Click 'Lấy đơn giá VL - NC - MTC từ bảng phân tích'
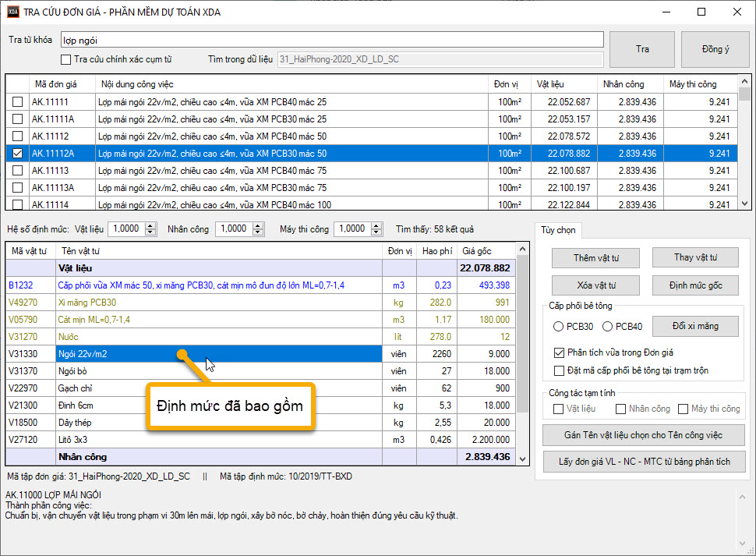This screenshot has width=756, height=556. [x=644, y=462]
